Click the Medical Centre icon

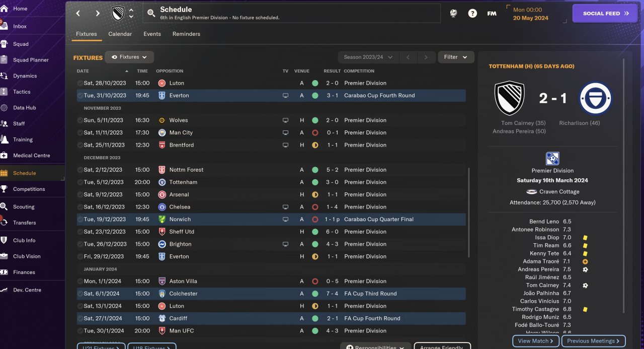[4, 155]
